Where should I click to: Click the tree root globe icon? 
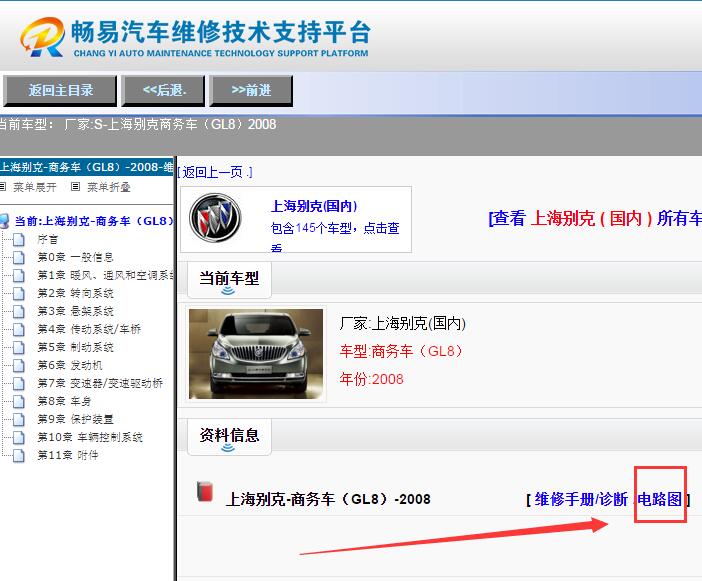4,221
